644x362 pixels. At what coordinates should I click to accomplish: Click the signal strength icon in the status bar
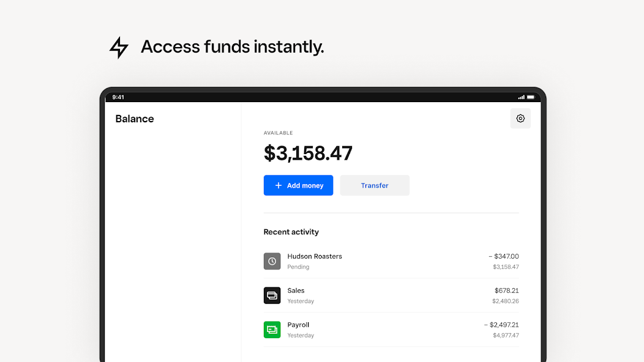click(x=521, y=97)
